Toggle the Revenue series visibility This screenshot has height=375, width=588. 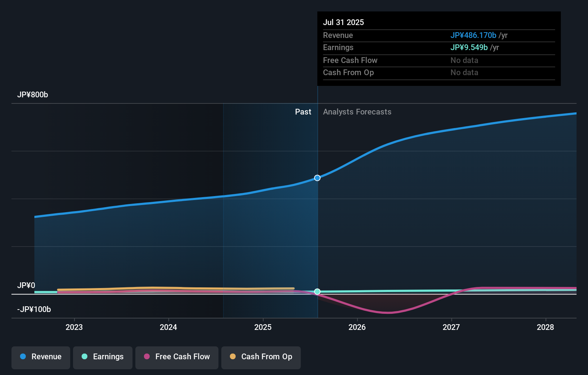click(x=40, y=357)
